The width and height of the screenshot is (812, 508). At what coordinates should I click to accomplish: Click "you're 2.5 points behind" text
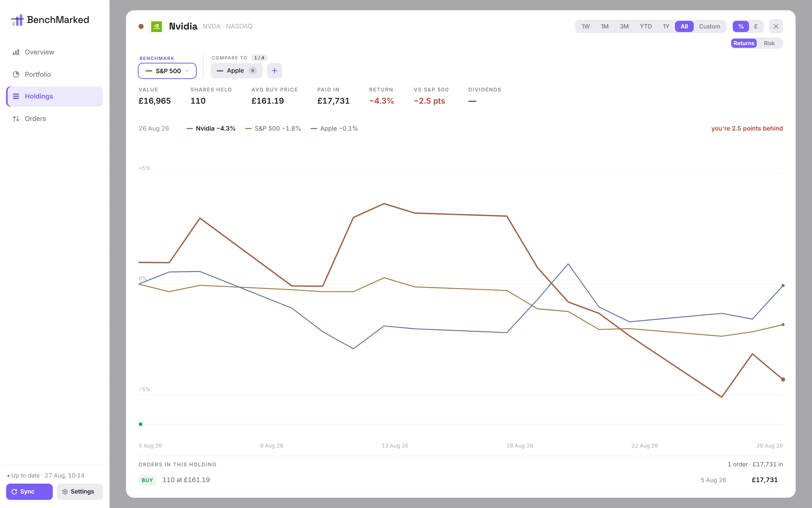[x=747, y=128]
